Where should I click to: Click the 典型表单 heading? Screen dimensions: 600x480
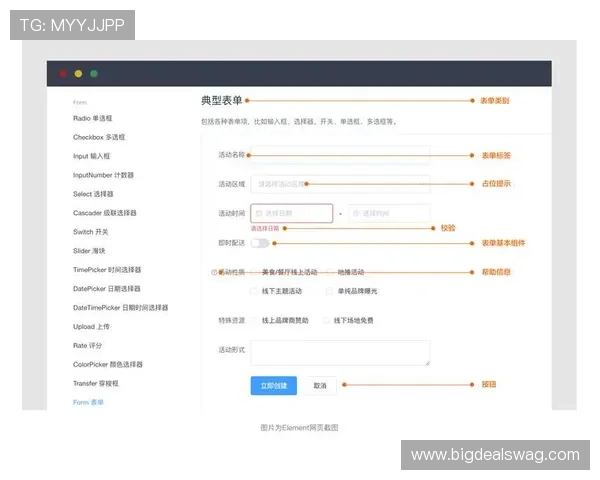(x=222, y=100)
